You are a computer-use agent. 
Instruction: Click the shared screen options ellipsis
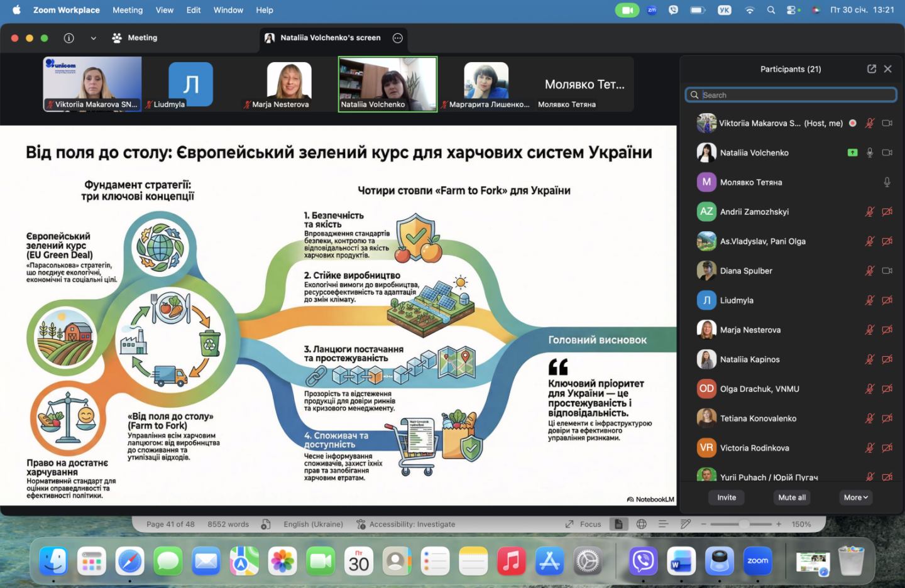click(x=398, y=38)
